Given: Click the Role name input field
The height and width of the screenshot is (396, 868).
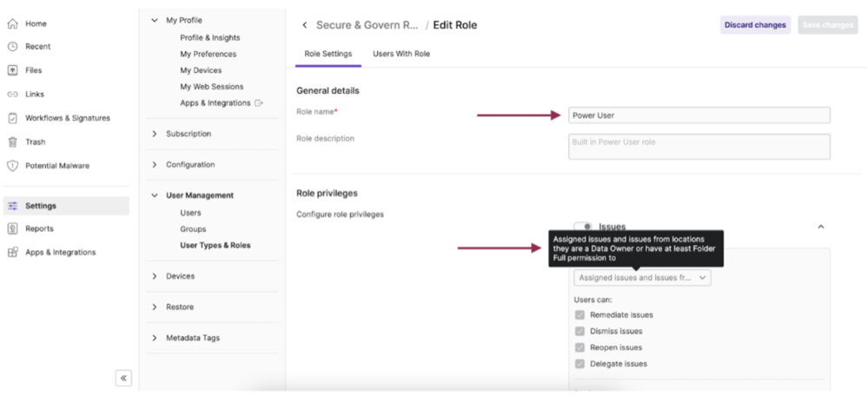Looking at the screenshot, I should (x=699, y=115).
